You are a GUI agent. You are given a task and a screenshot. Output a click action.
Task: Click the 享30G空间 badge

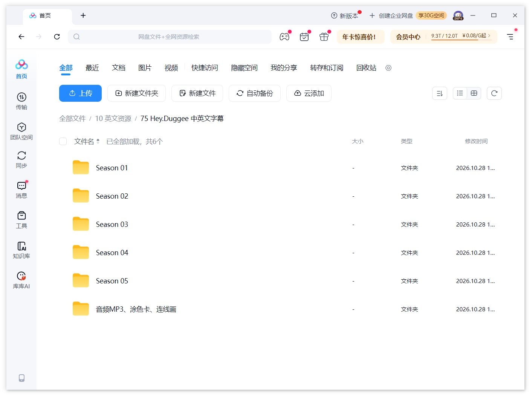pyautogui.click(x=431, y=15)
